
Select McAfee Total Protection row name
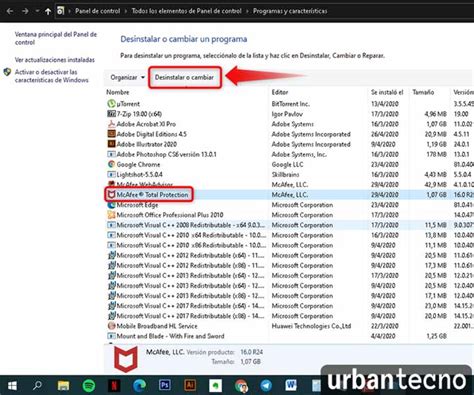(x=152, y=195)
